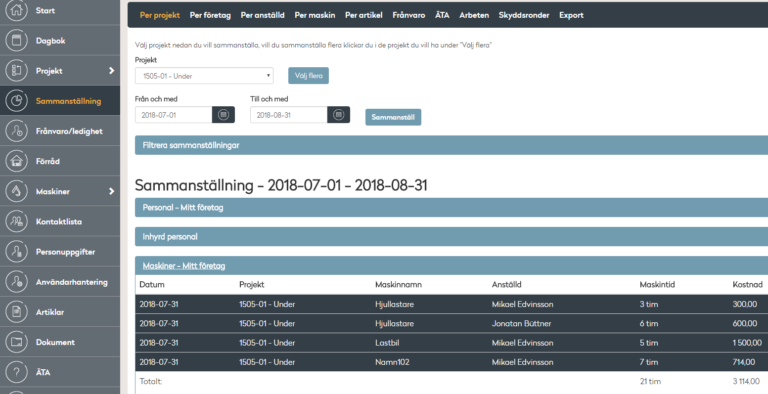
Task: Expand the Inhyrd personal section
Action: tap(451, 237)
